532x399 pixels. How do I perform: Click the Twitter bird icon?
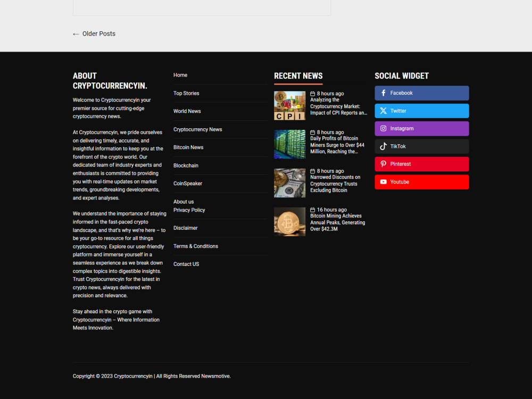pyautogui.click(x=383, y=111)
